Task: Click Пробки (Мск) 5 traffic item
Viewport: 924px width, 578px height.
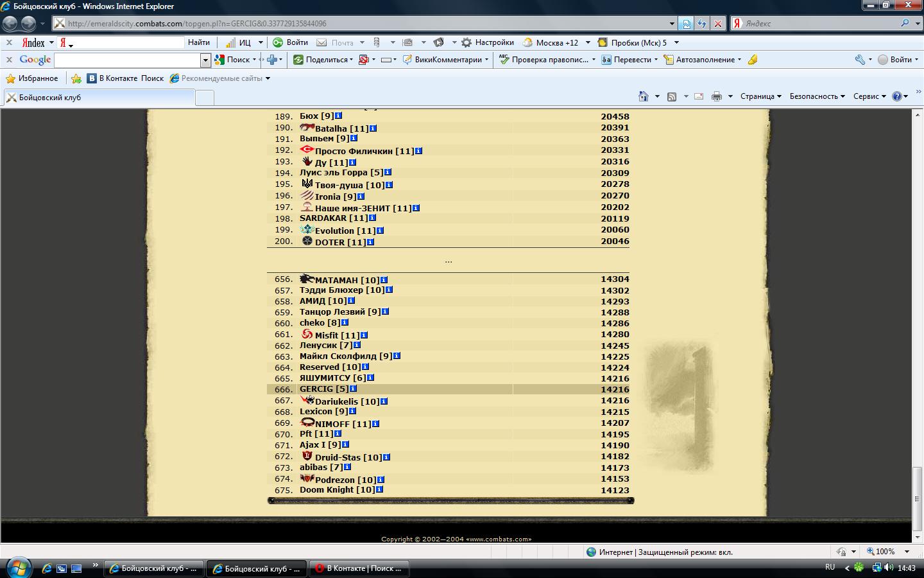Action: 632,42
